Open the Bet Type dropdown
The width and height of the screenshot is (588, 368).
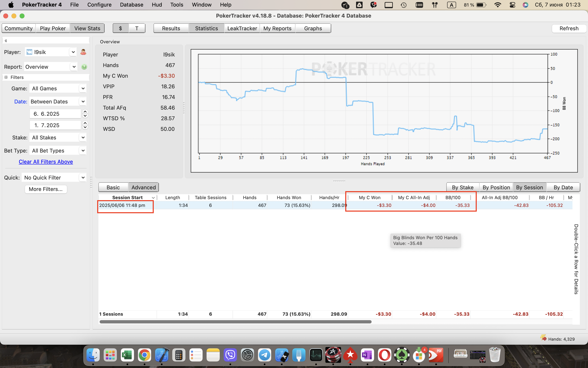click(58, 150)
